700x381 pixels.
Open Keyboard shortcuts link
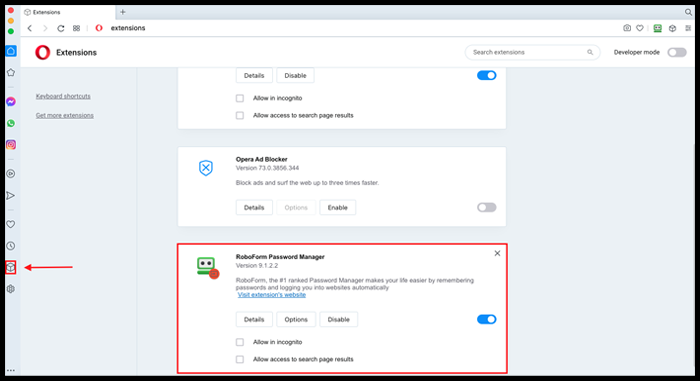tap(63, 96)
